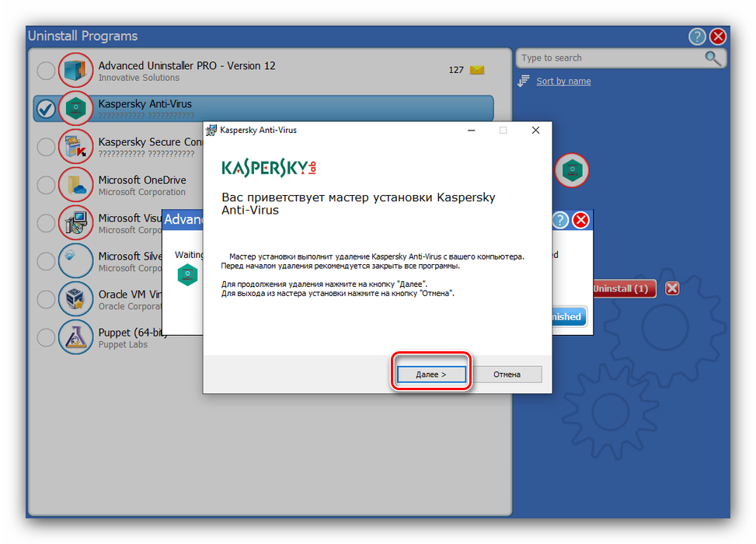Tick the Puppet (64-bit) checkbox
The width and height of the screenshot is (756, 544).
tap(46, 337)
